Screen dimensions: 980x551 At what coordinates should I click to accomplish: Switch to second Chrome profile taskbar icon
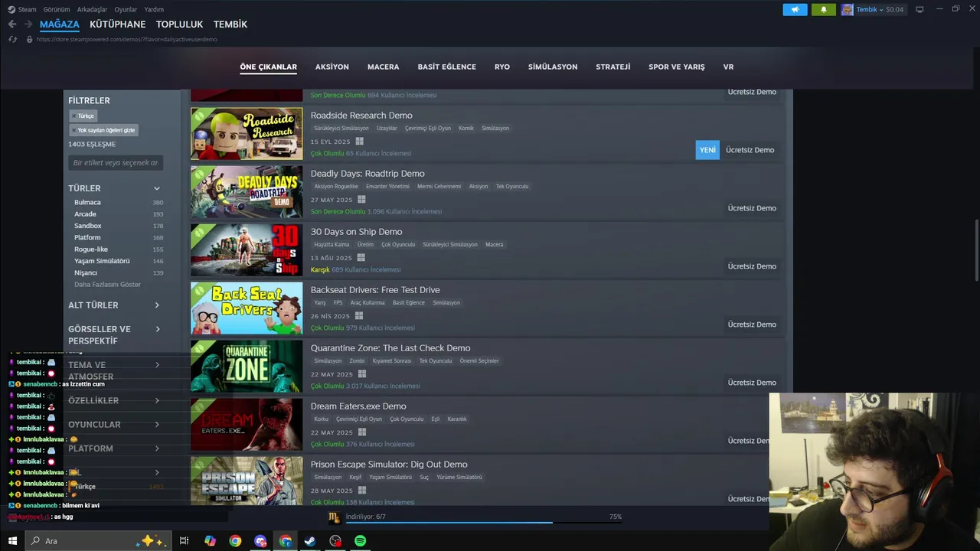pos(286,541)
